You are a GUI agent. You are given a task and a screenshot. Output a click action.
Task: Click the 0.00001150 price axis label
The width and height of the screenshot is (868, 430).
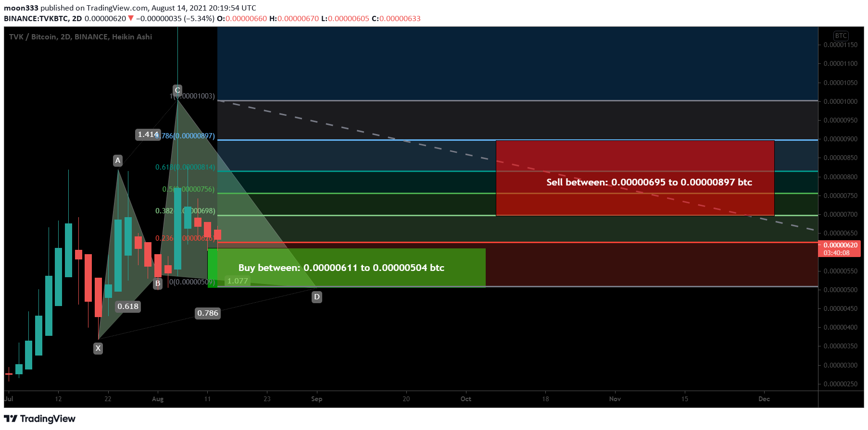(x=841, y=45)
